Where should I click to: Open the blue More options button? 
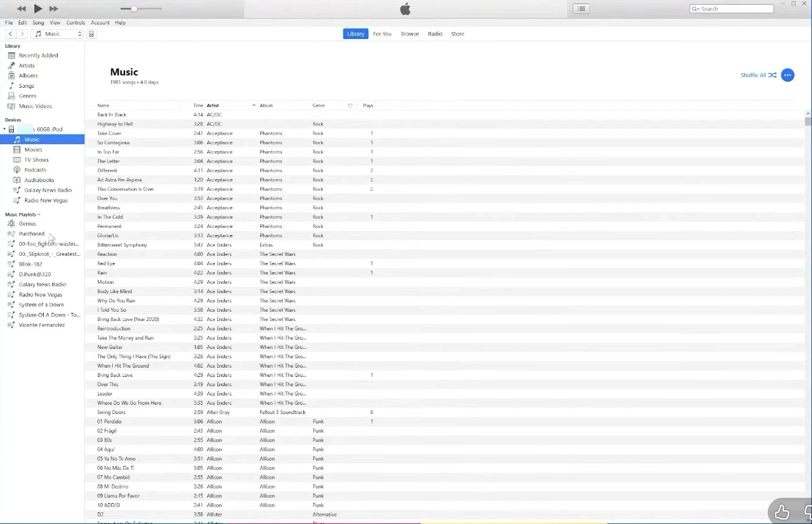point(788,75)
